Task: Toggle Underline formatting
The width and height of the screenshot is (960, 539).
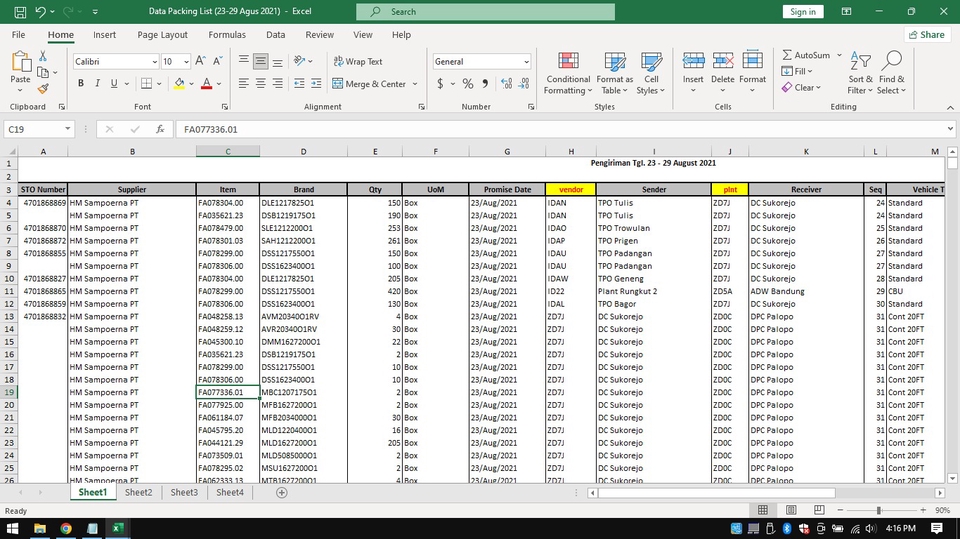Action: 114,83
